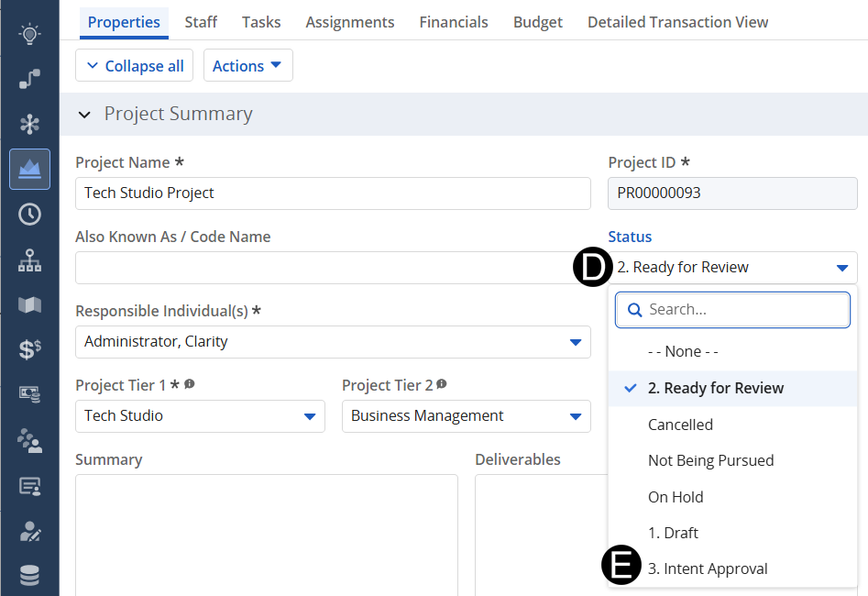
Task: Open the Actions dropdown menu
Action: (247, 66)
